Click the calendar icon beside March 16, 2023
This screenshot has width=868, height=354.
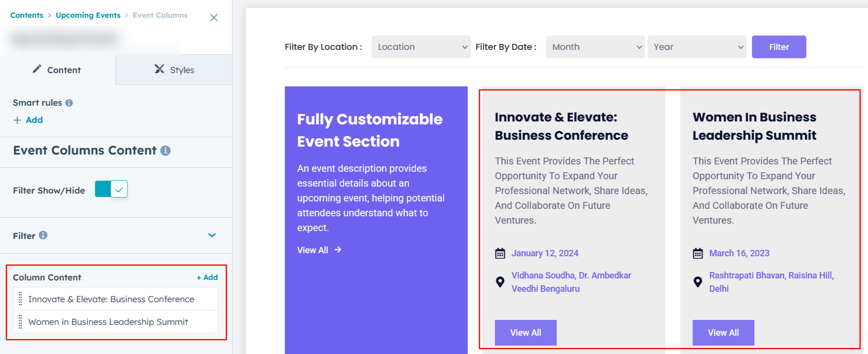pos(697,253)
